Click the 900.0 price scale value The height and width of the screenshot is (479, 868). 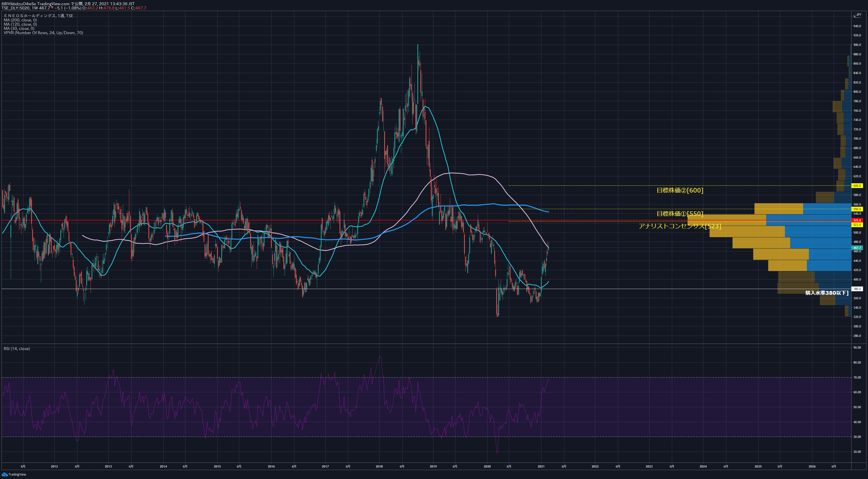click(857, 45)
